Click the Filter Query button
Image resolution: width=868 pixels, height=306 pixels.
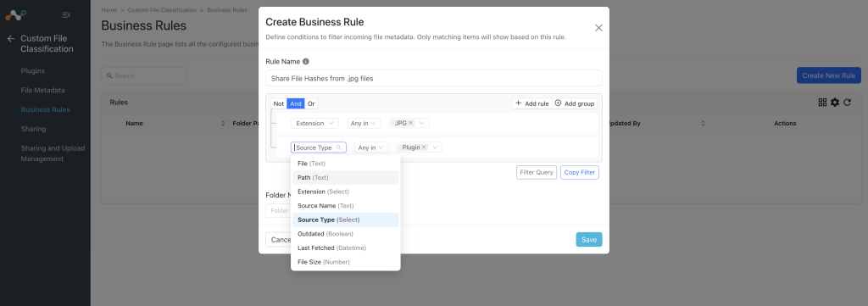click(537, 173)
